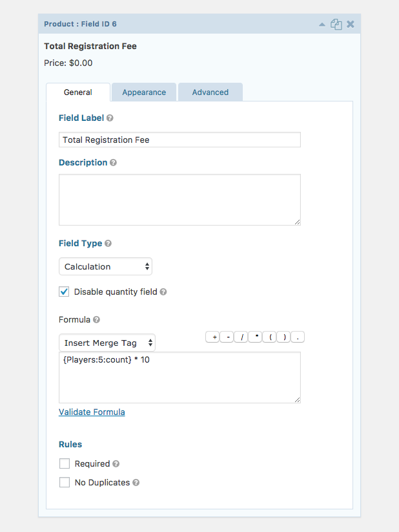The height and width of the screenshot is (532, 399).
Task: Collapse the Product field panel arrow
Action: 322,25
